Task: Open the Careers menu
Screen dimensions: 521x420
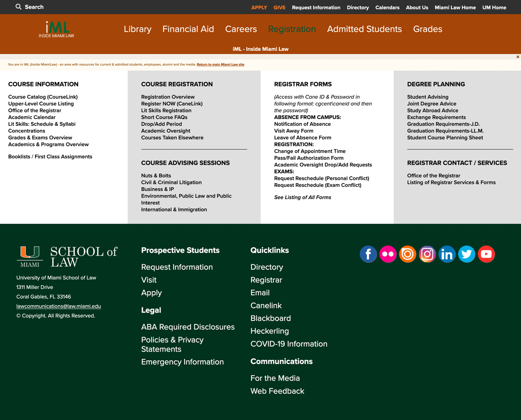Action: 241,29
